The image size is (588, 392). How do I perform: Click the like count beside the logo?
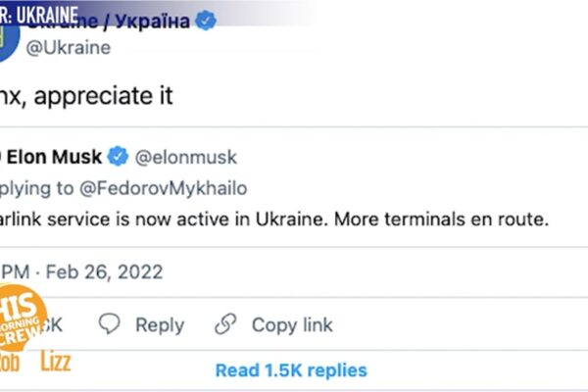(54, 324)
